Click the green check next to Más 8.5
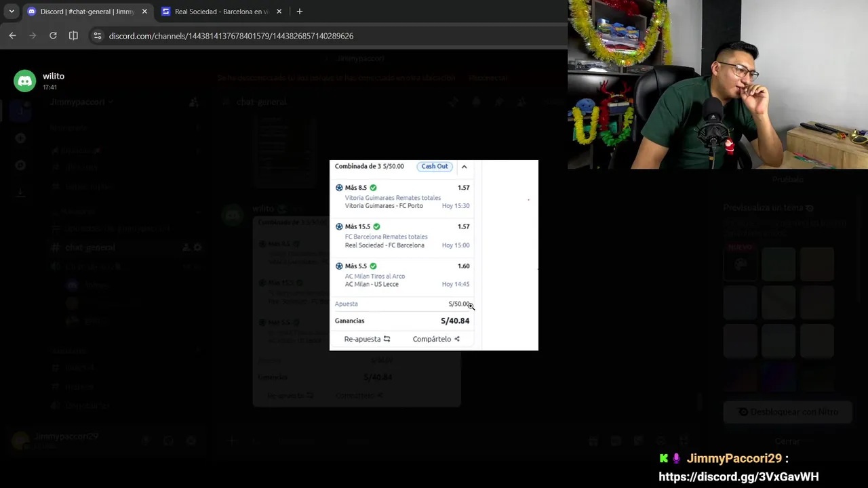The width and height of the screenshot is (868, 488). click(373, 188)
